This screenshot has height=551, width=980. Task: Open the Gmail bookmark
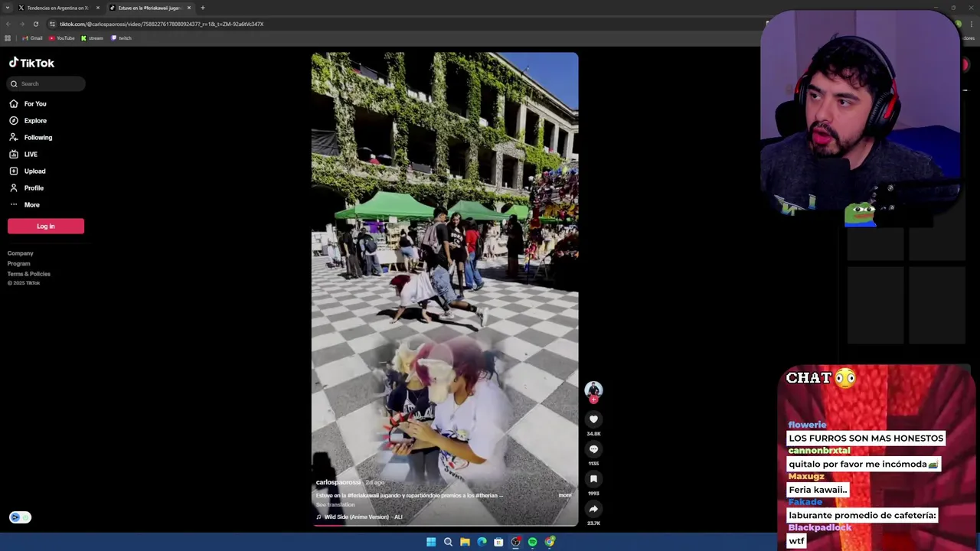tap(32, 38)
